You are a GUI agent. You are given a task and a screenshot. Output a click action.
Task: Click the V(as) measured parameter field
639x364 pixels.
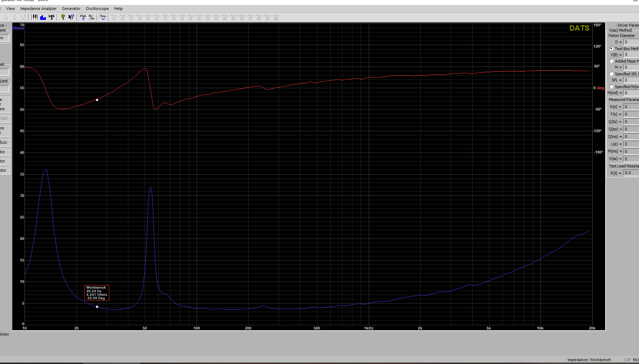631,159
